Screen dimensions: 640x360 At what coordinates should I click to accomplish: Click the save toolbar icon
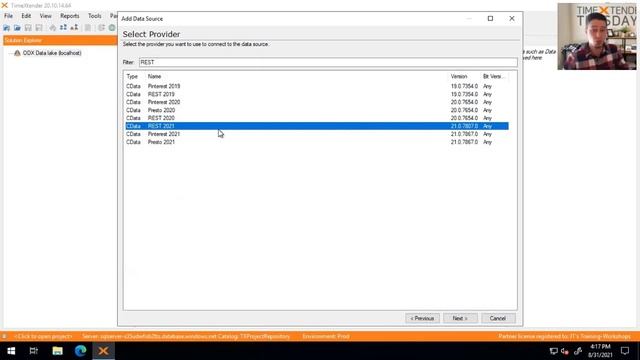coord(28,28)
